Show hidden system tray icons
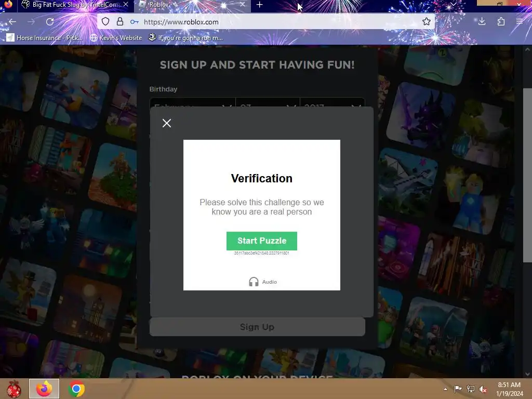The image size is (532, 399). click(445, 389)
